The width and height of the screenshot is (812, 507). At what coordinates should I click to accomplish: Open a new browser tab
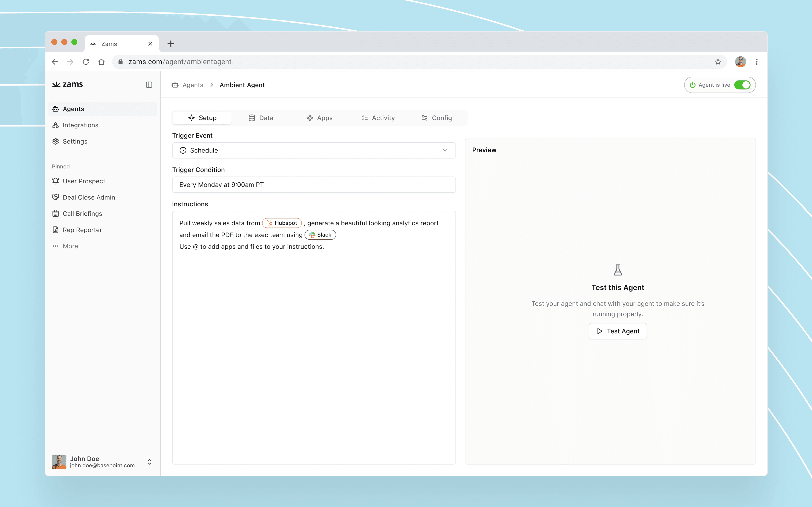point(171,44)
